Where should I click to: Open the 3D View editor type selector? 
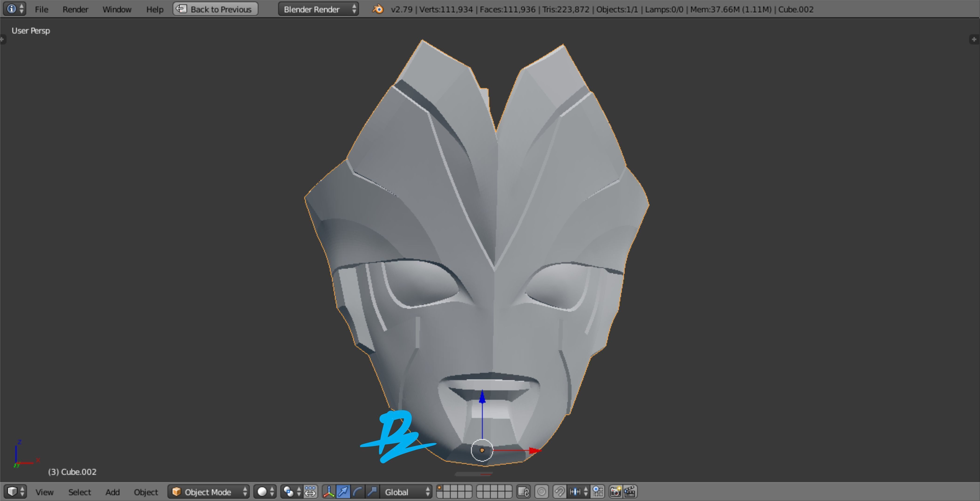(15, 491)
